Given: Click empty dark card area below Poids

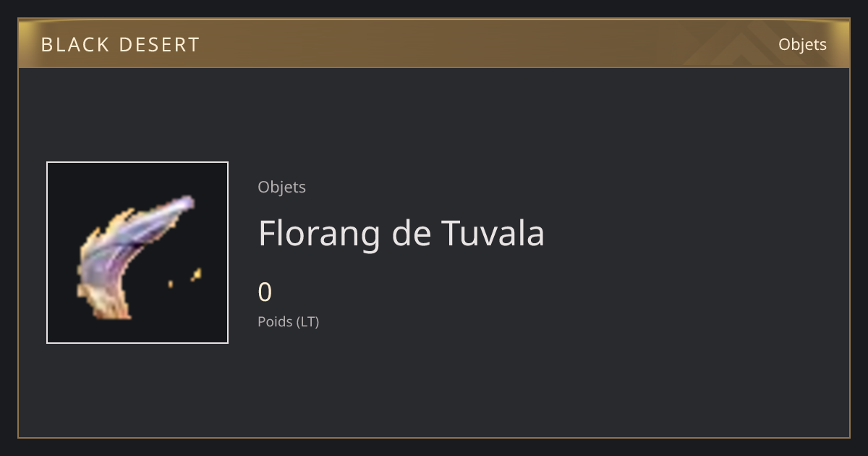Looking at the screenshot, I should point(434,384).
